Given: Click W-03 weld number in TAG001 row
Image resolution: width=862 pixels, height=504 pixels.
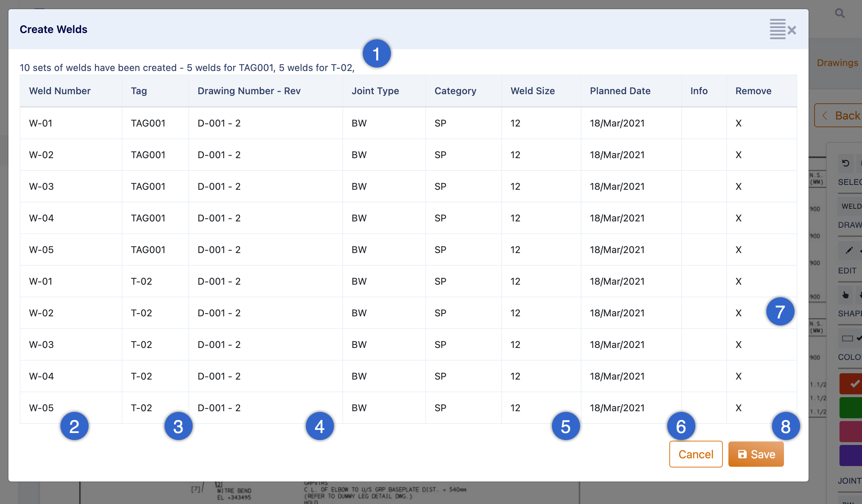Looking at the screenshot, I should click(41, 187).
